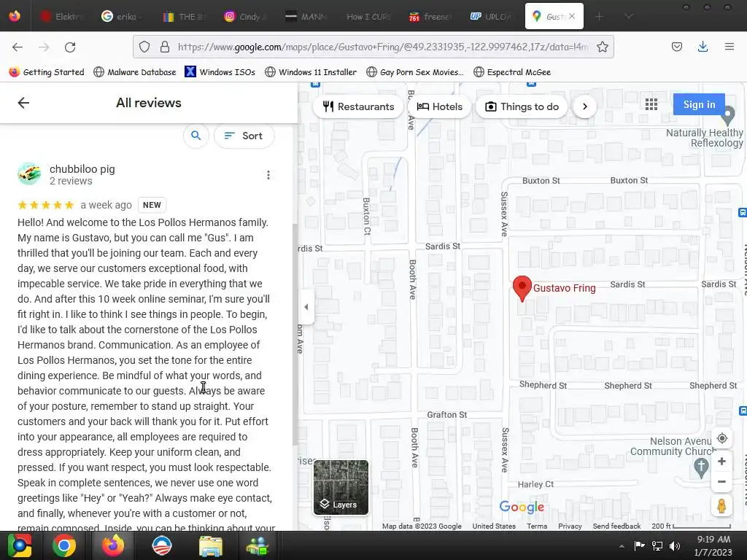
Task: Save page to Pocket
Action: click(676, 47)
